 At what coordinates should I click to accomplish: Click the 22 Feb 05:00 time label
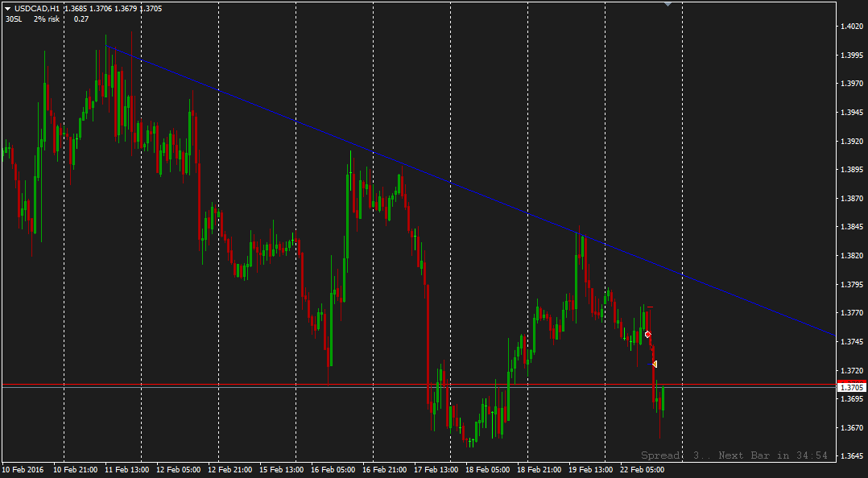(x=643, y=470)
